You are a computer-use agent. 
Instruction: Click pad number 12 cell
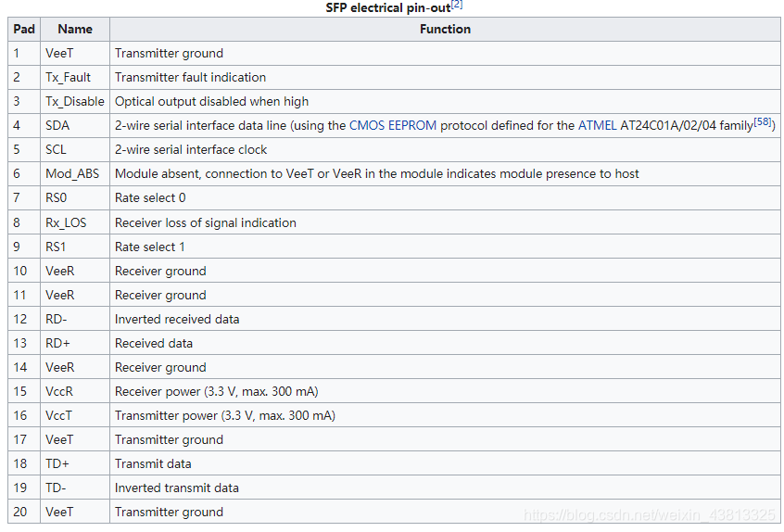pos(24,319)
